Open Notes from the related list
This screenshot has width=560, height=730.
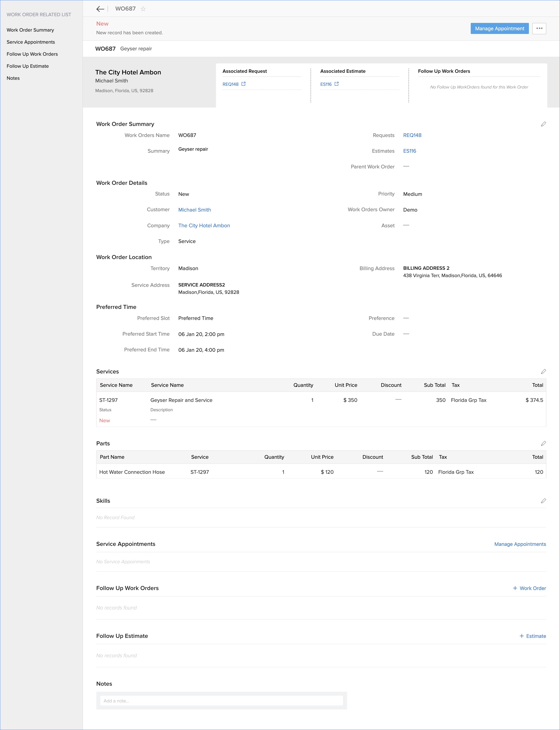[x=13, y=78]
